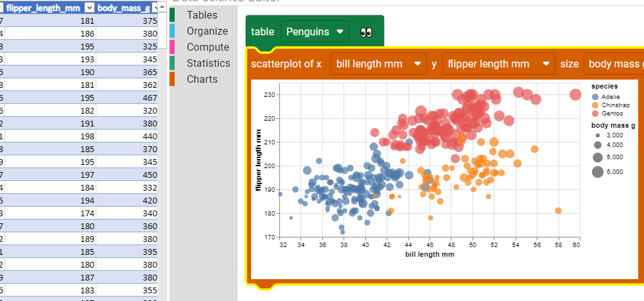Open the bill length mm x-axis dropdown
The height and width of the screenshot is (301, 644).
coord(378,64)
